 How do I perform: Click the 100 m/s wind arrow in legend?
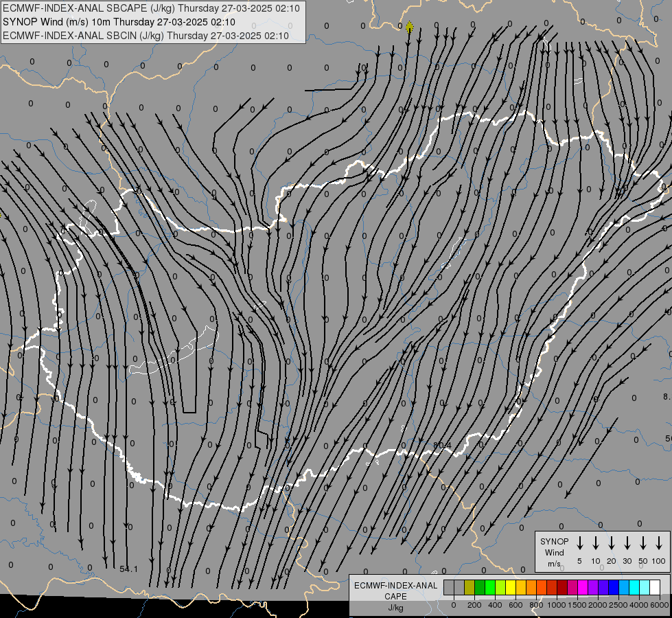coord(659,543)
